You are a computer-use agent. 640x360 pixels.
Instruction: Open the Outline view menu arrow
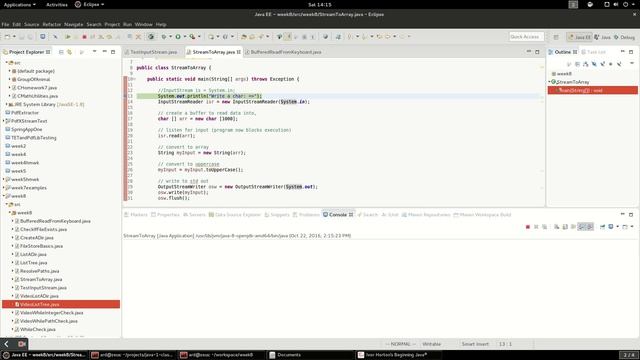[x=632, y=64]
